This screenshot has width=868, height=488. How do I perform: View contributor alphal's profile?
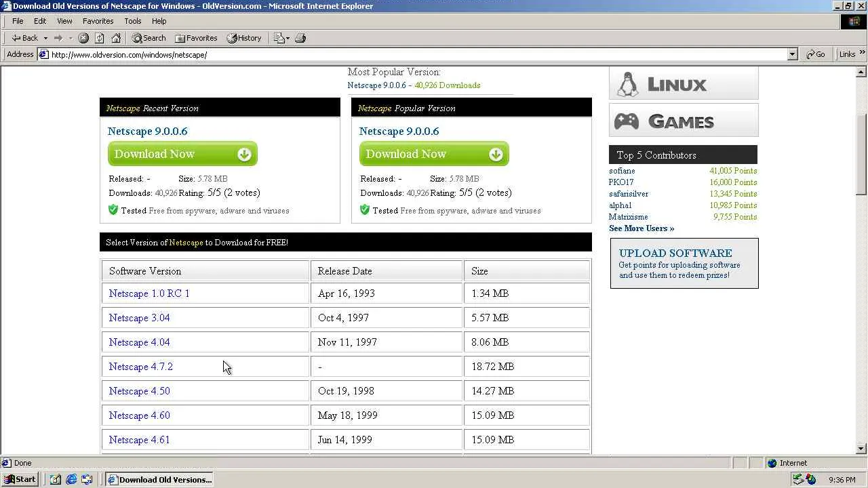[620, 205]
